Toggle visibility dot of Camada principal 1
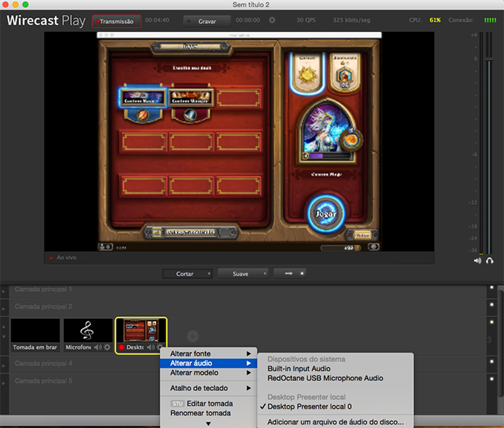504x428 pixels. click(492, 287)
